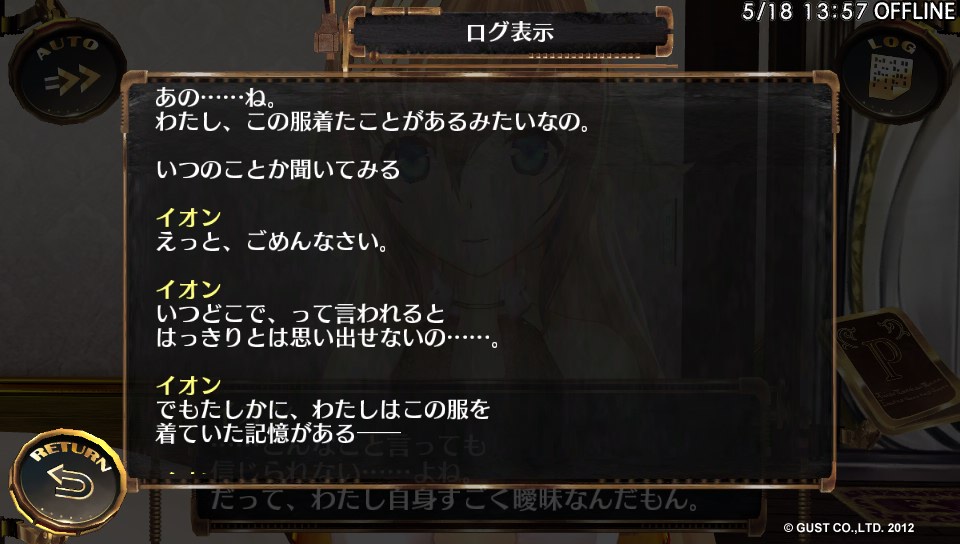Select line いつどこで、って言われると
This screenshot has height=544, width=960.
(300, 314)
